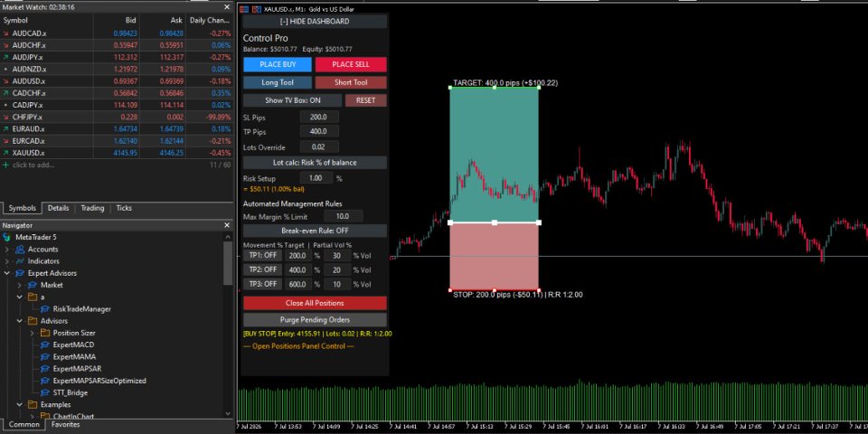Toggle the TP2: OFF switch
The height and width of the screenshot is (434, 868).
click(262, 269)
